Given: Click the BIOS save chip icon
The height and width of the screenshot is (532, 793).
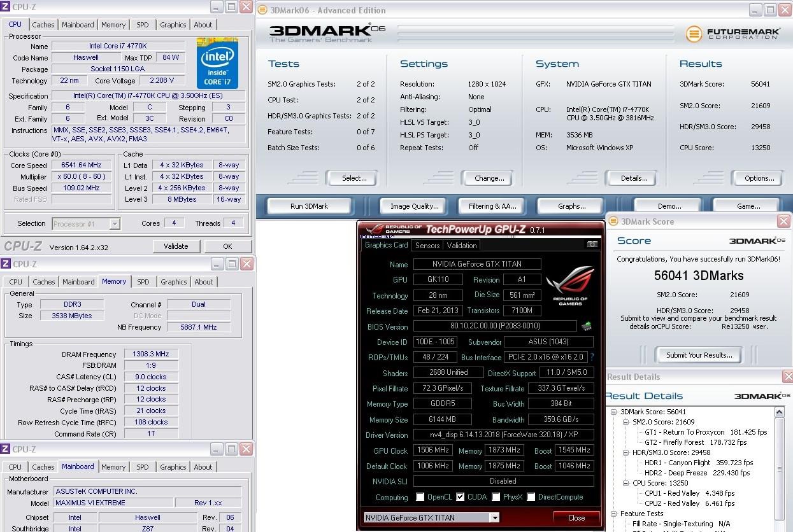Looking at the screenshot, I should pos(586,326).
